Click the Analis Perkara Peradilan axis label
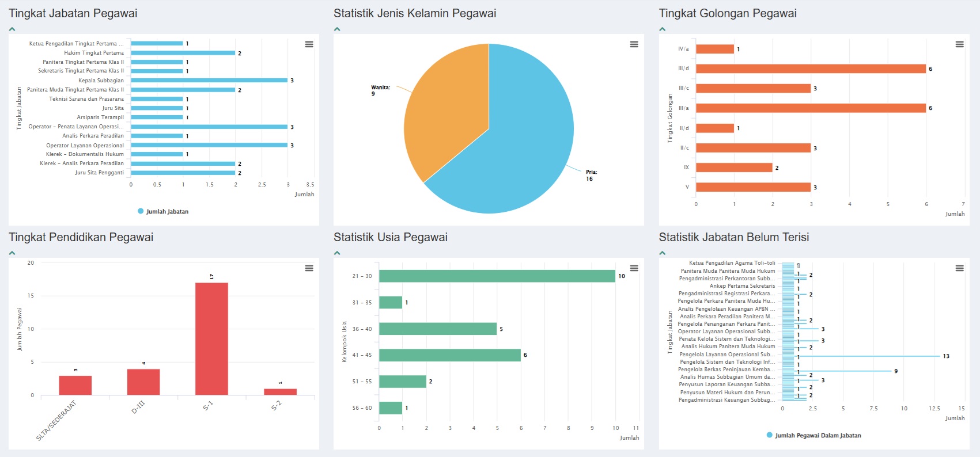Screen dimensions: 980x457 pyautogui.click(x=93, y=136)
